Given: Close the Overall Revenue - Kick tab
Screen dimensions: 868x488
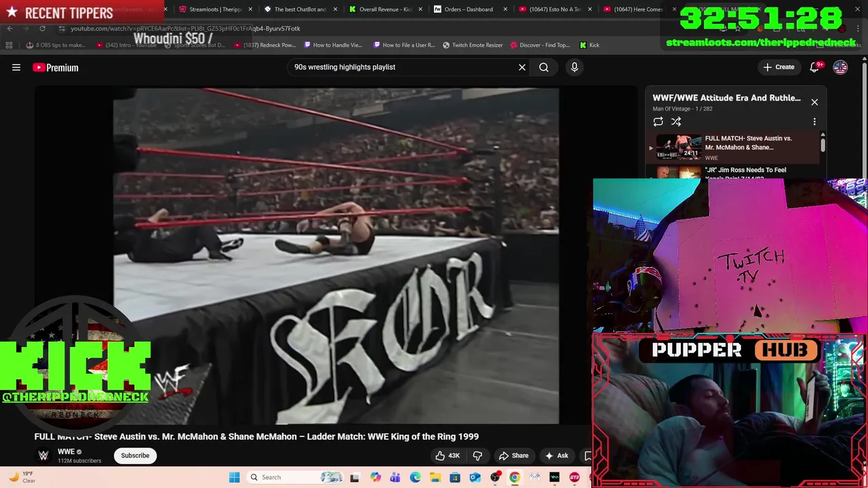Looking at the screenshot, I should pos(420,9).
